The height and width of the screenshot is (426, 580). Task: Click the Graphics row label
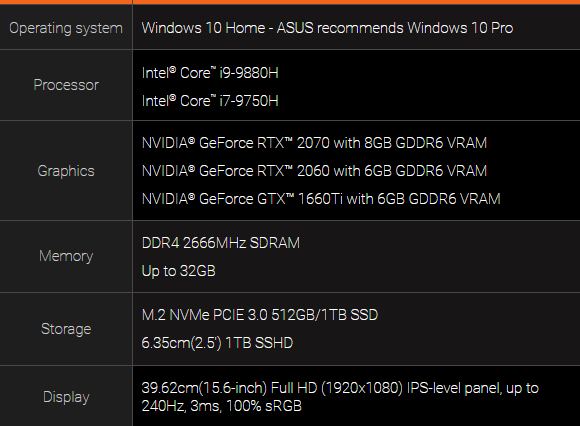pyautogui.click(x=66, y=171)
